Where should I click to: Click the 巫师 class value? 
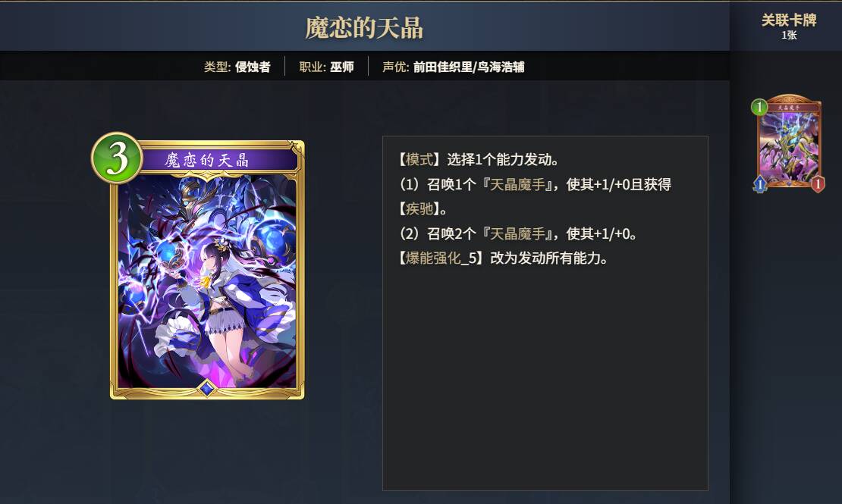(342, 67)
